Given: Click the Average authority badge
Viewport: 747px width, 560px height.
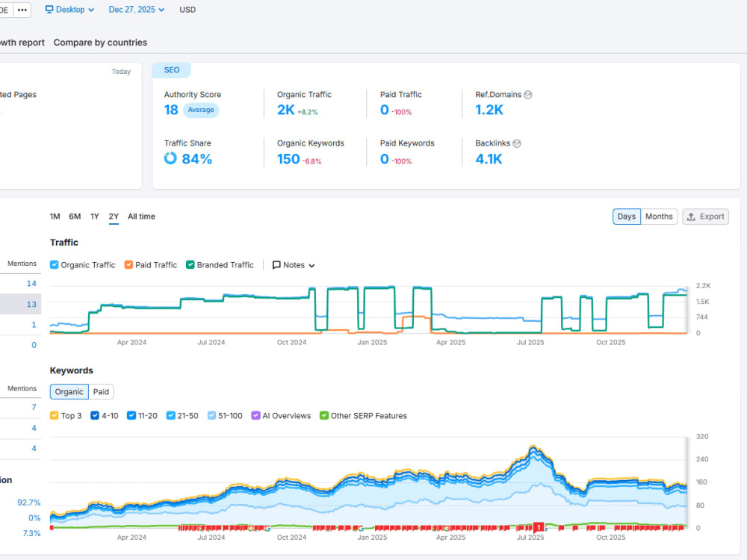Looking at the screenshot, I should click(200, 110).
